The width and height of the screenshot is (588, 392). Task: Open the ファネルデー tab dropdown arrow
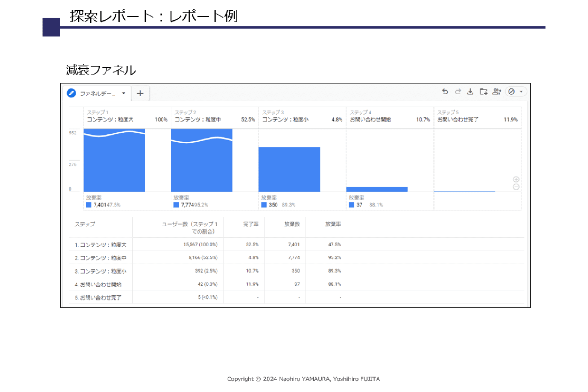(x=123, y=93)
